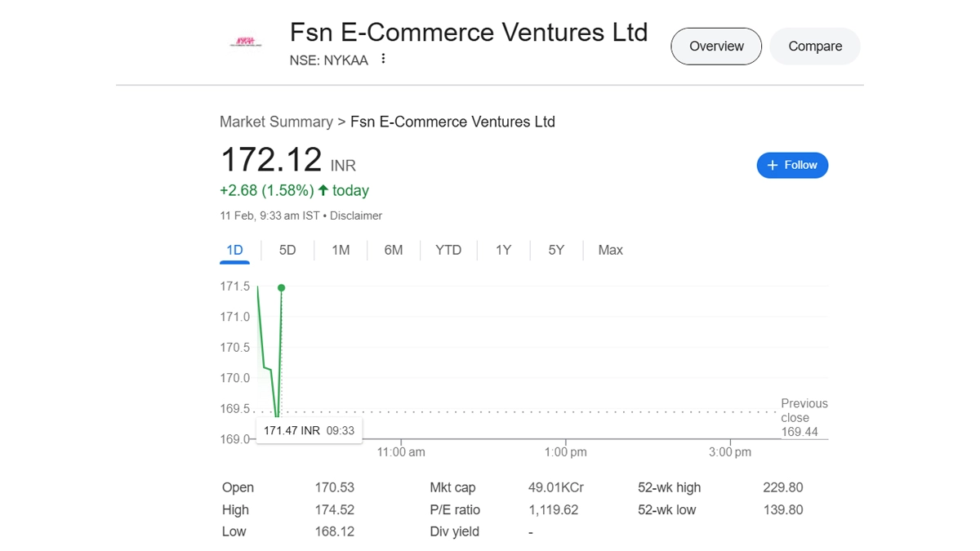Switch to the Compare tab

click(x=814, y=47)
